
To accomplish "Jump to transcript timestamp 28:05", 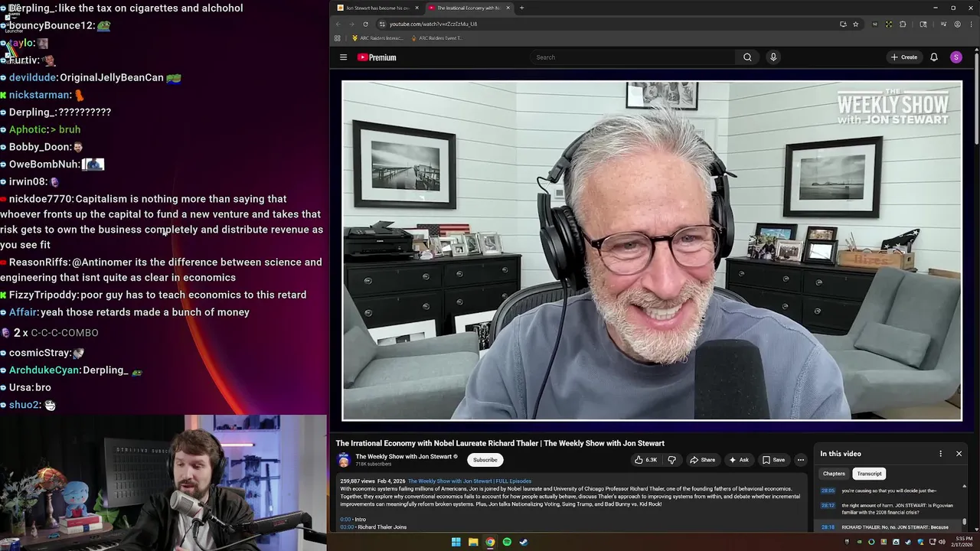I will click(x=828, y=491).
